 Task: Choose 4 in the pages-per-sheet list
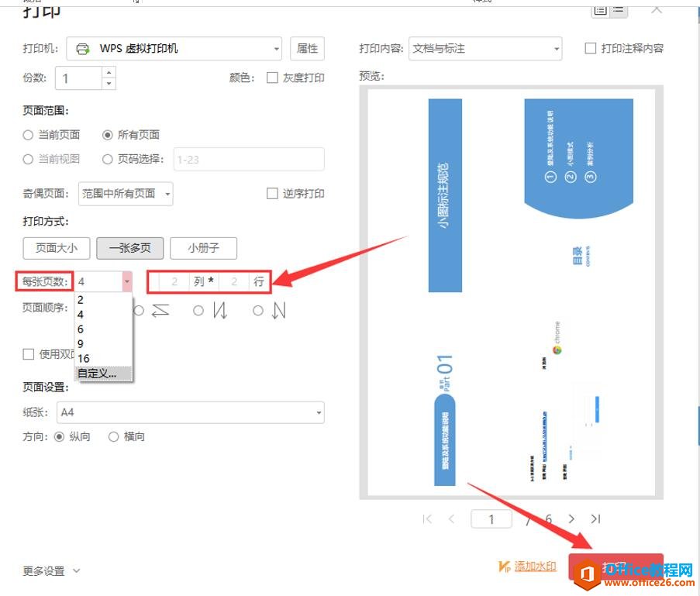click(x=103, y=315)
